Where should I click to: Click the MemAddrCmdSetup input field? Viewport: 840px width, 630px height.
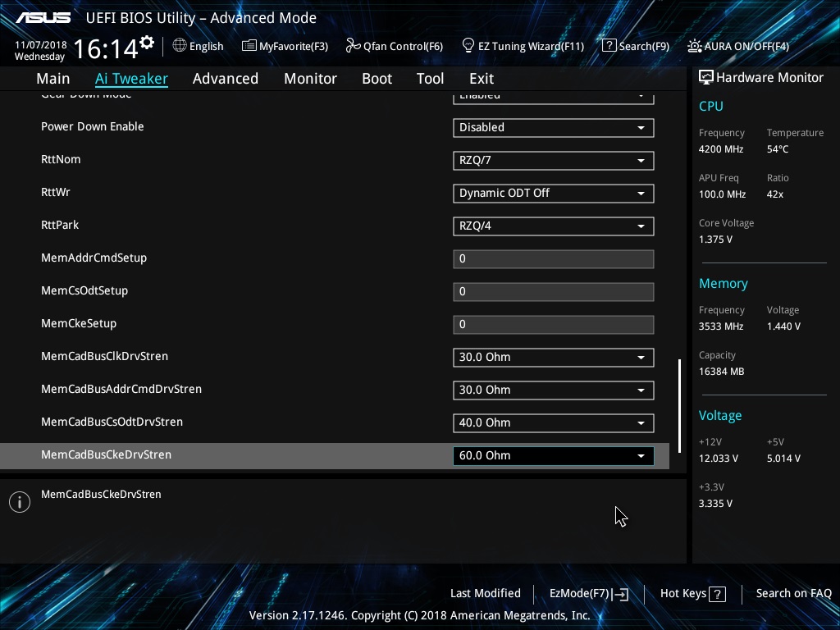pos(554,258)
